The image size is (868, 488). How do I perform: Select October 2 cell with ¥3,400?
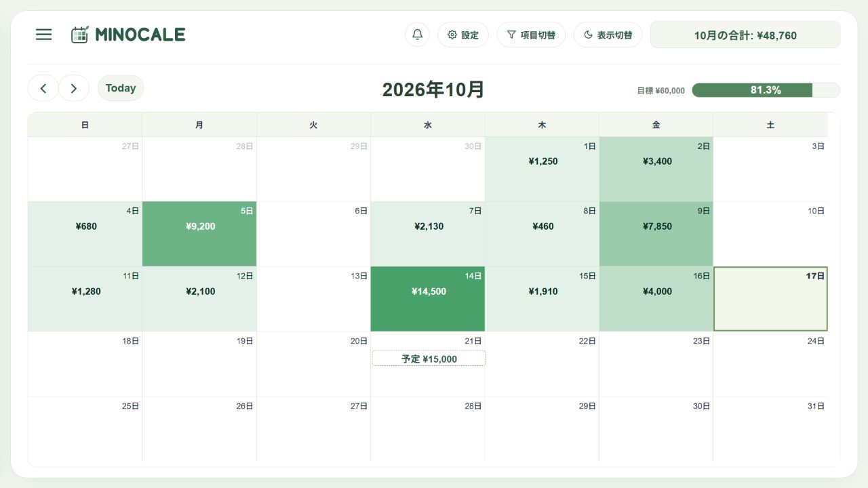(x=656, y=169)
